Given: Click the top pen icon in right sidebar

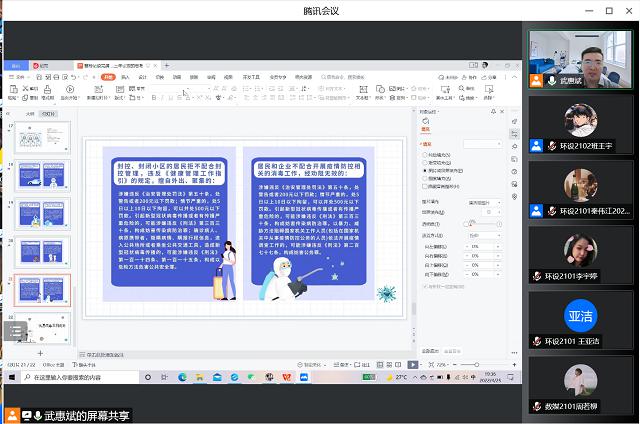Looking at the screenshot, I should tap(514, 121).
